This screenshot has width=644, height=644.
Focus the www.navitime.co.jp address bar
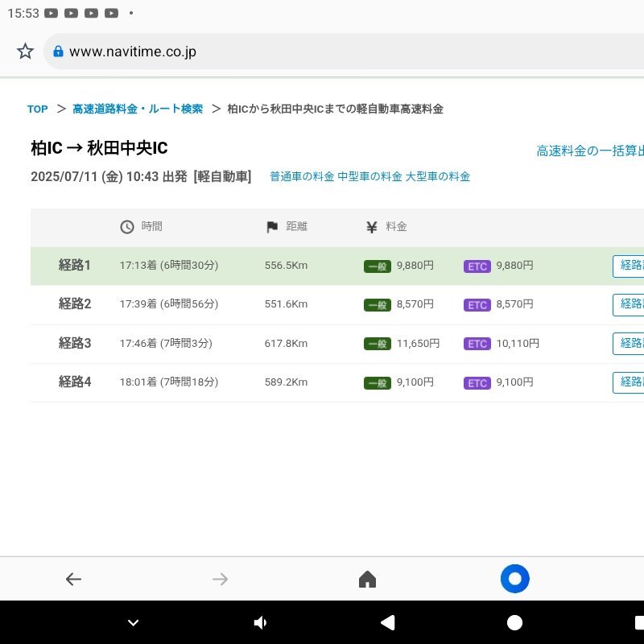pos(344,52)
